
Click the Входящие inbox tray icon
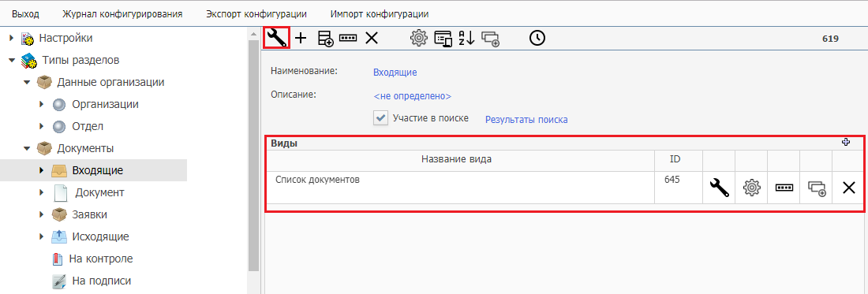pos(58,171)
